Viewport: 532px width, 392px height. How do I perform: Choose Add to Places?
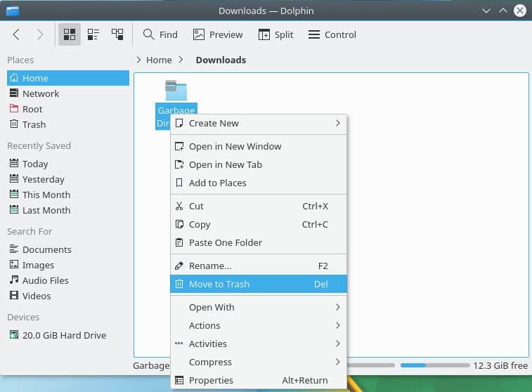259,183
